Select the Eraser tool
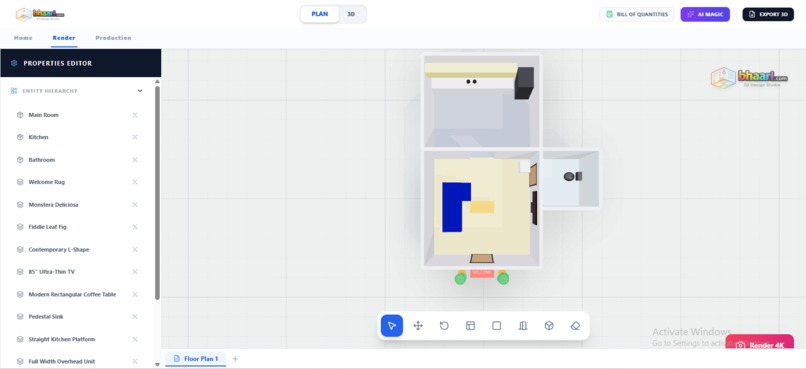Screen dimensions: 806x369 pos(575,326)
